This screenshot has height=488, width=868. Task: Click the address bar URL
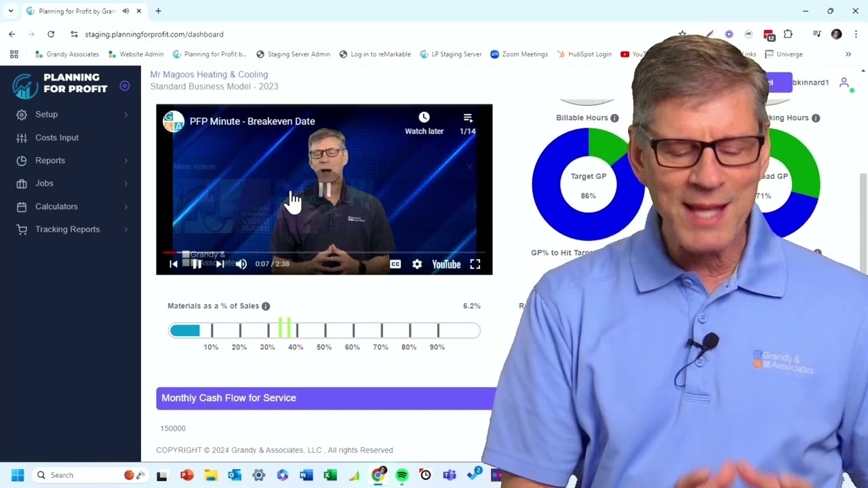[x=154, y=34]
